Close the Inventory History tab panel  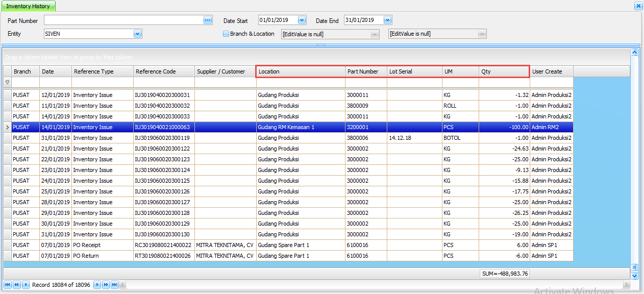click(638, 6)
